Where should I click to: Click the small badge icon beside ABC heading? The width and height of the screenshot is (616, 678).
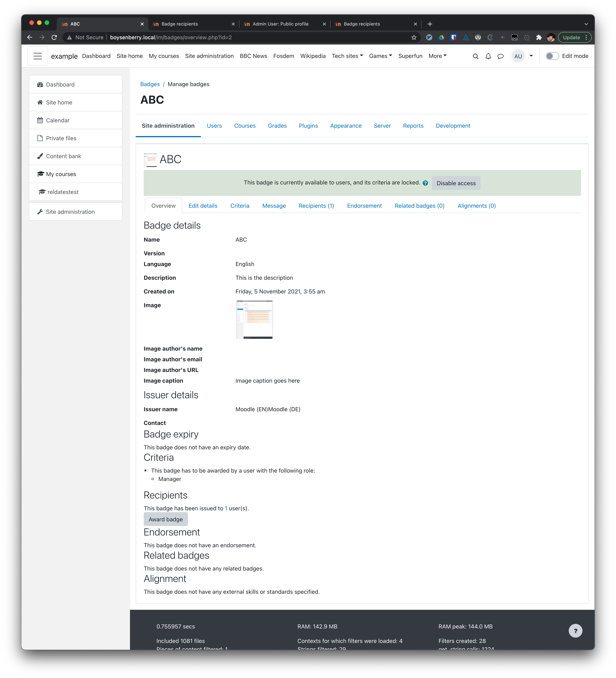(x=150, y=160)
